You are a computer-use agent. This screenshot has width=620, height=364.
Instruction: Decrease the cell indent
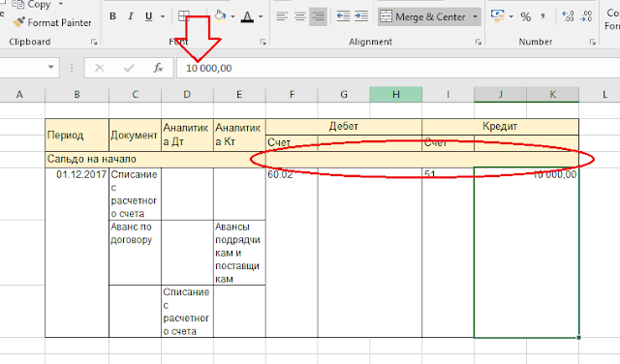click(343, 16)
